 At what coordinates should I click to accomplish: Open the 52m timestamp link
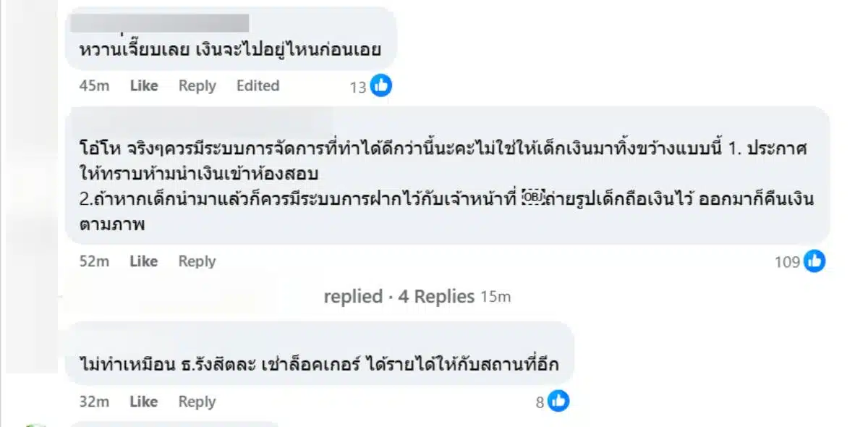(94, 261)
